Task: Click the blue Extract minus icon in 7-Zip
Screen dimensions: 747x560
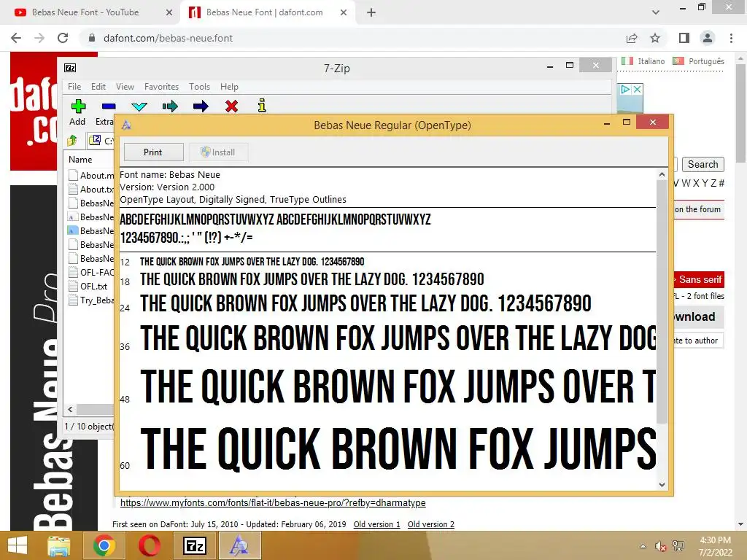Action: coord(109,106)
